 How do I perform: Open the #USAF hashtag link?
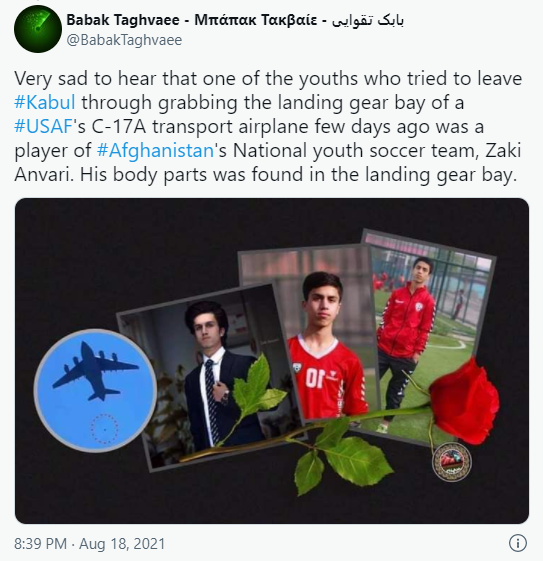click(44, 126)
